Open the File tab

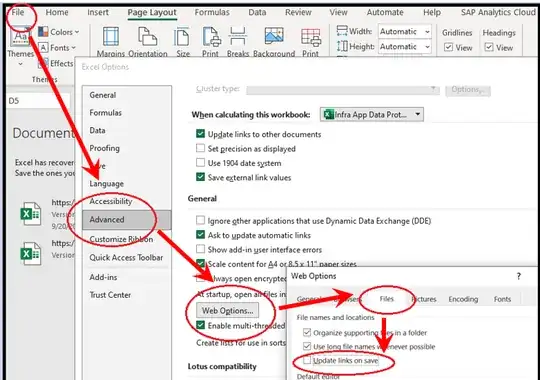(18, 12)
